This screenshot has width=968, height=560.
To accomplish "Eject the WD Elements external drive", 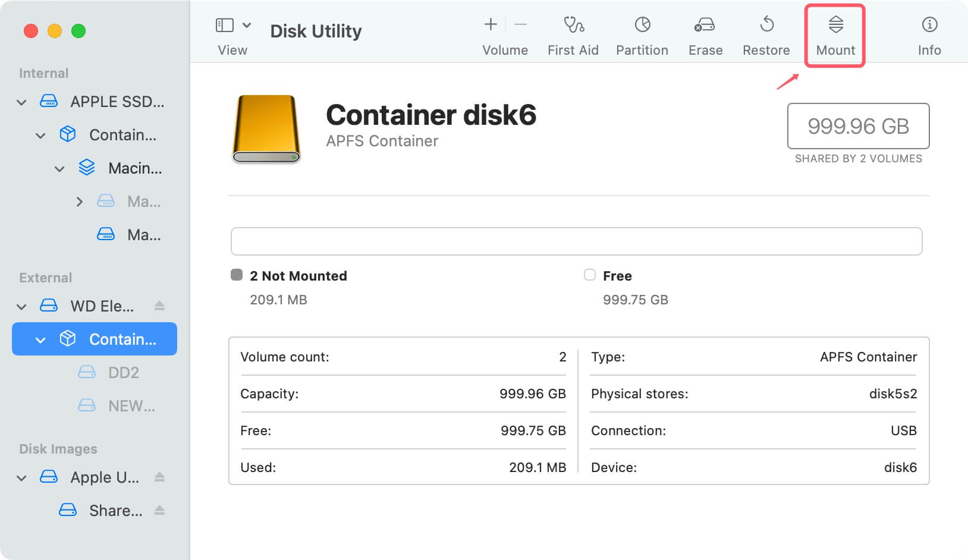I will (x=159, y=306).
